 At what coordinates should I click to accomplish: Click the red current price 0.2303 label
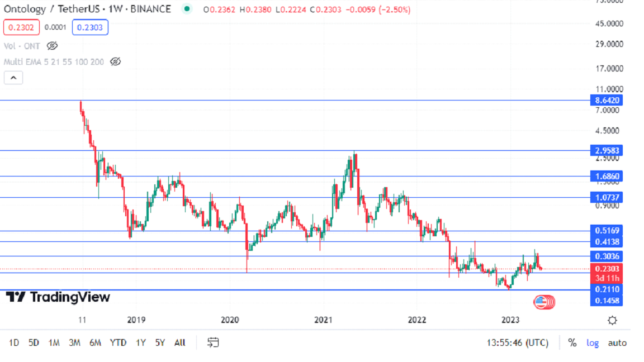pos(607,273)
